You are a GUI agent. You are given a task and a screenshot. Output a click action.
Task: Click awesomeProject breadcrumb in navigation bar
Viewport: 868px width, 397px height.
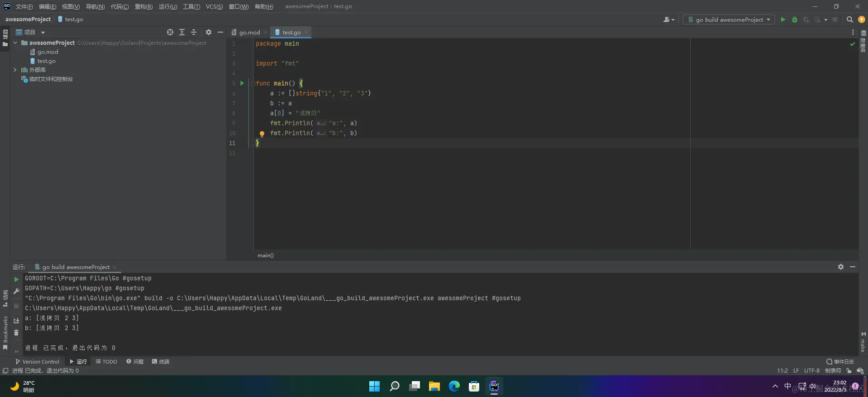pos(28,19)
